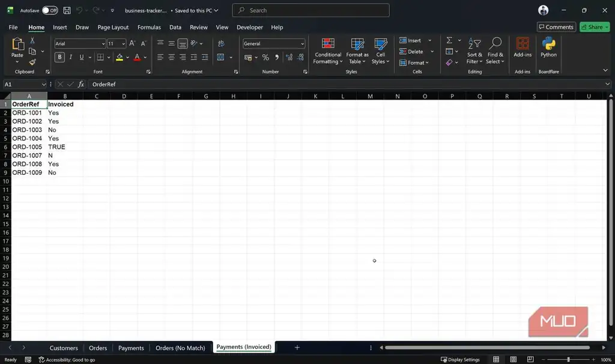Open the Format cells dropdown
Screen dimensions: 615x364
(414, 62)
